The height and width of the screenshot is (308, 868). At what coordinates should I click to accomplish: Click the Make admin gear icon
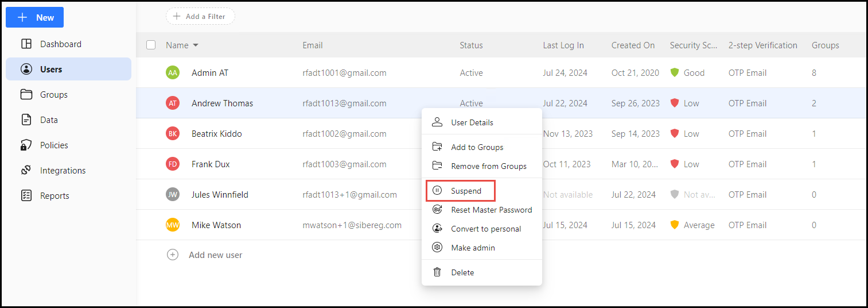tap(437, 248)
